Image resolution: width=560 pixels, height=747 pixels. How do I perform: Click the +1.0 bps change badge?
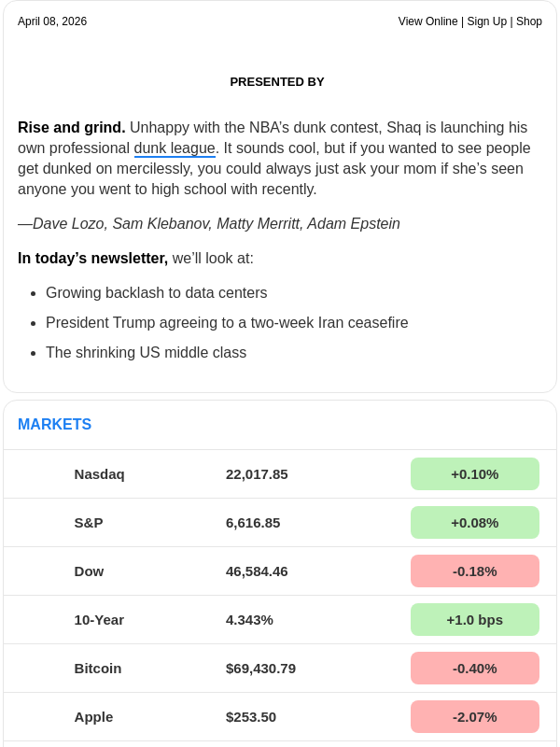(x=474, y=620)
